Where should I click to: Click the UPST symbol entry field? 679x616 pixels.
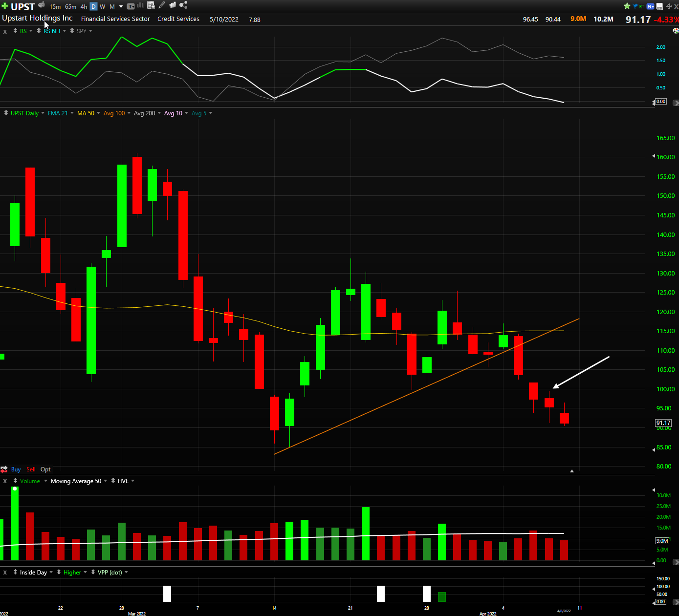coord(23,6)
